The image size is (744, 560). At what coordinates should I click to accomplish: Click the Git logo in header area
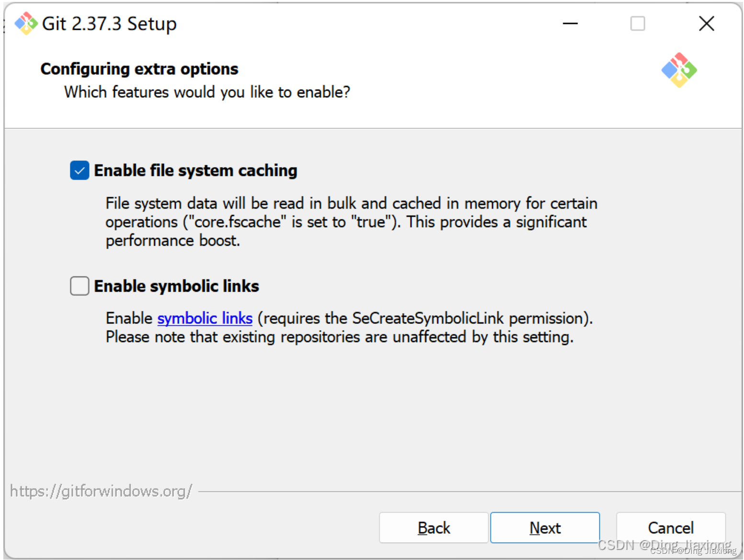point(679,70)
